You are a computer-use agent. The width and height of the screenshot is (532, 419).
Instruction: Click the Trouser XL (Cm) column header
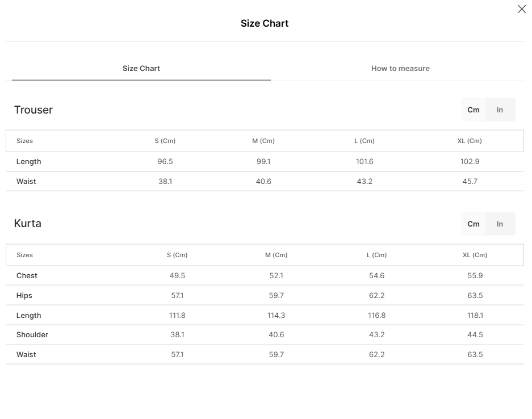pos(470,141)
